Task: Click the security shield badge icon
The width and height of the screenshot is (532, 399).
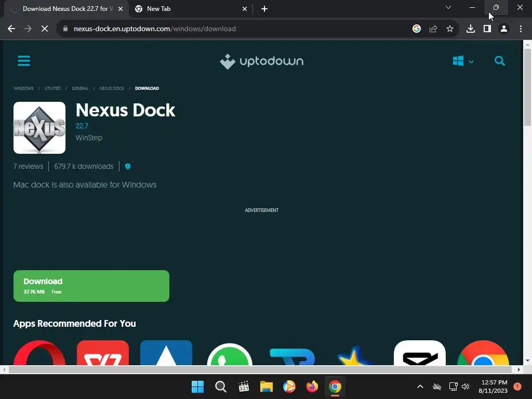Action: (128, 166)
